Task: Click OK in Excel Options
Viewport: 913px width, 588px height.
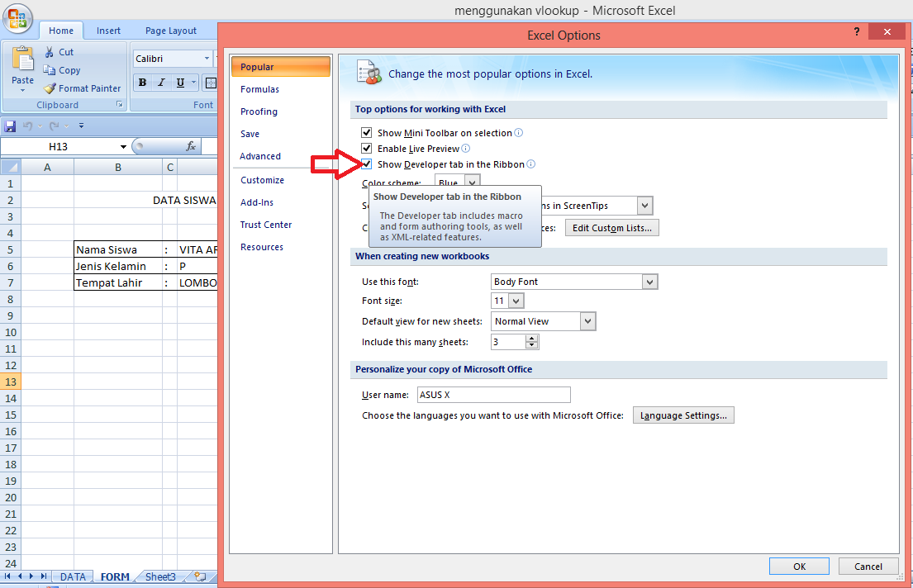Action: pos(800,567)
